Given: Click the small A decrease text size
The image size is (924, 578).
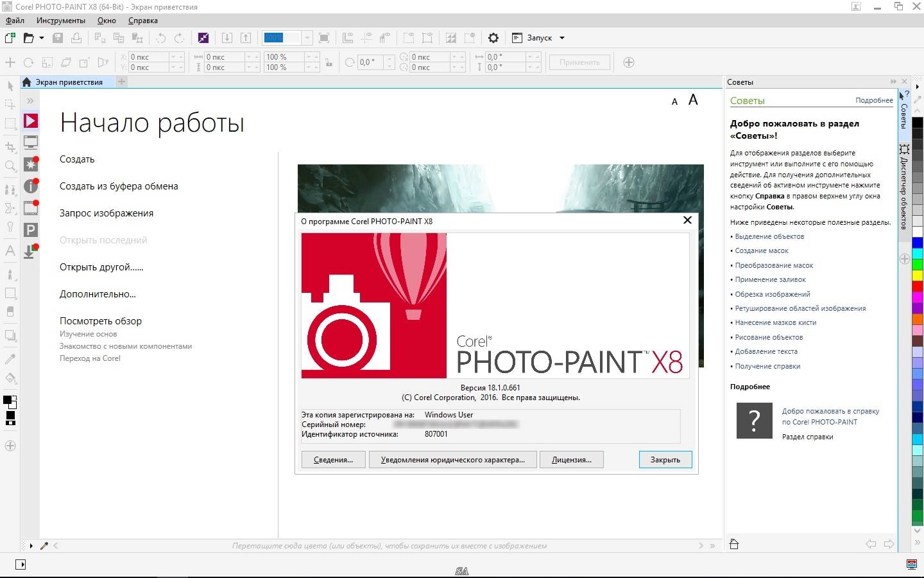Looking at the screenshot, I should point(674,101).
